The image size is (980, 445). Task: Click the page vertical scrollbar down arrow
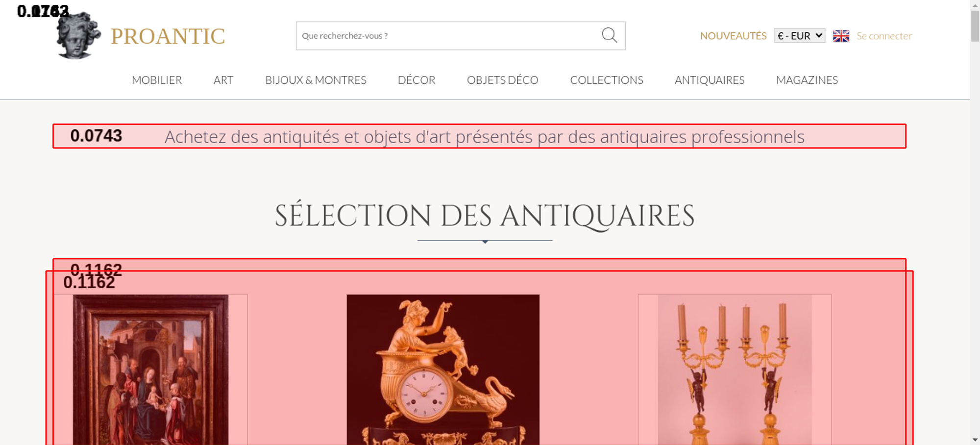point(975,440)
